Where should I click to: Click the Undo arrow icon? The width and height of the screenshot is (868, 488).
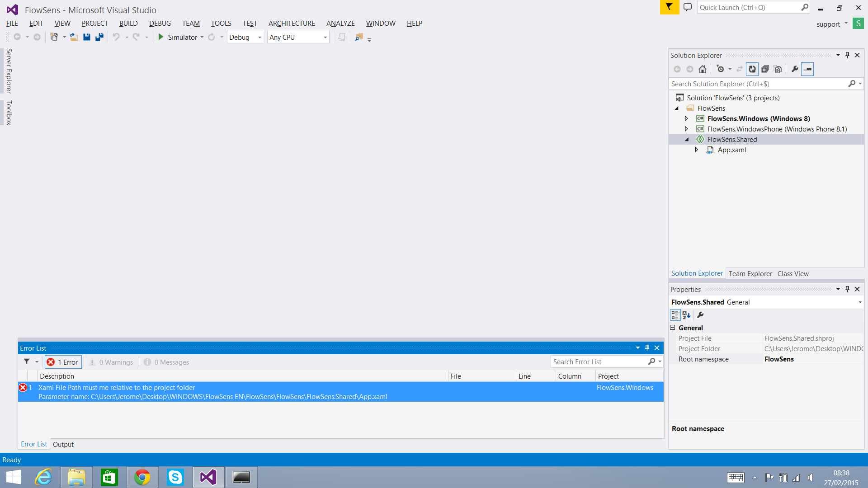click(116, 37)
